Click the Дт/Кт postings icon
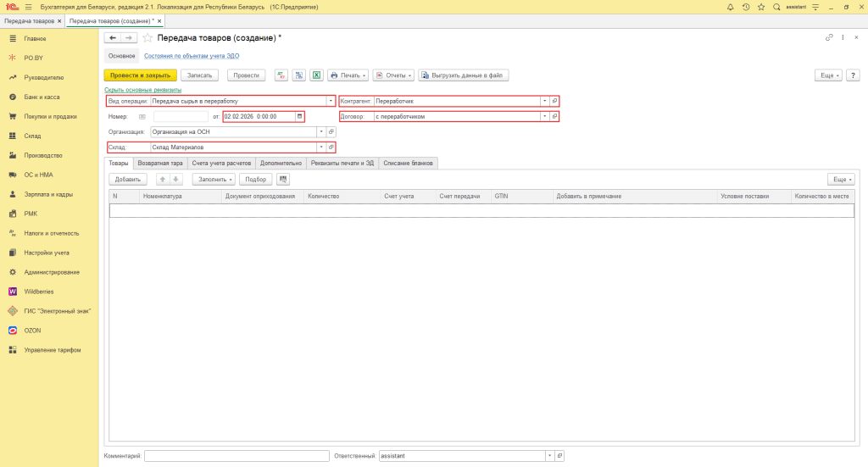Screen dimensions: 868x467 click(x=281, y=75)
